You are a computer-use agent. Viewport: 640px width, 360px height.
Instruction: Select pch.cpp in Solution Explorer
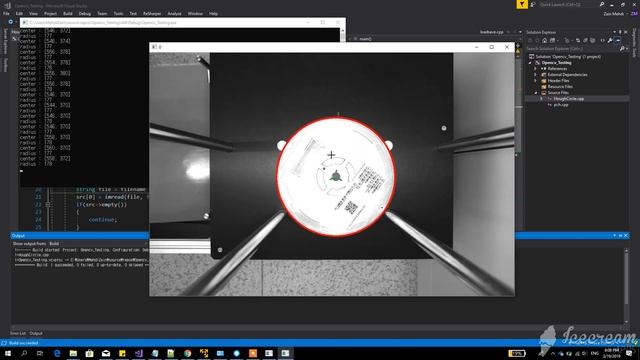560,105
